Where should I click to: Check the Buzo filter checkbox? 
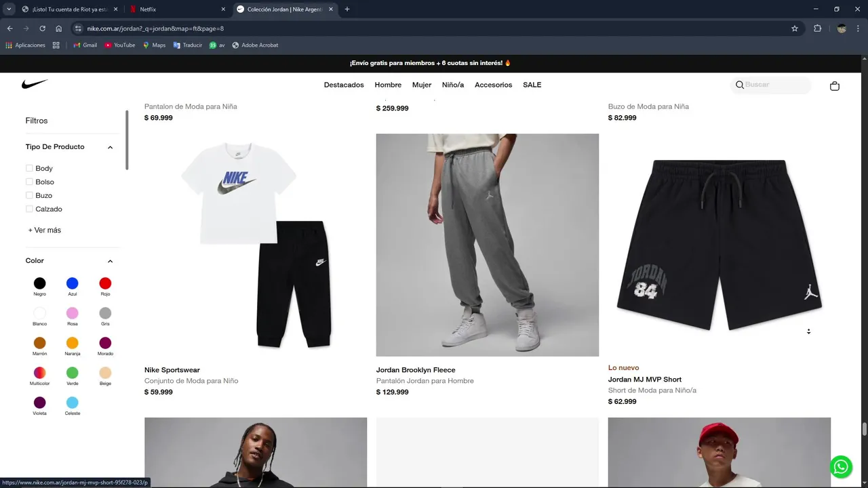pos(29,195)
